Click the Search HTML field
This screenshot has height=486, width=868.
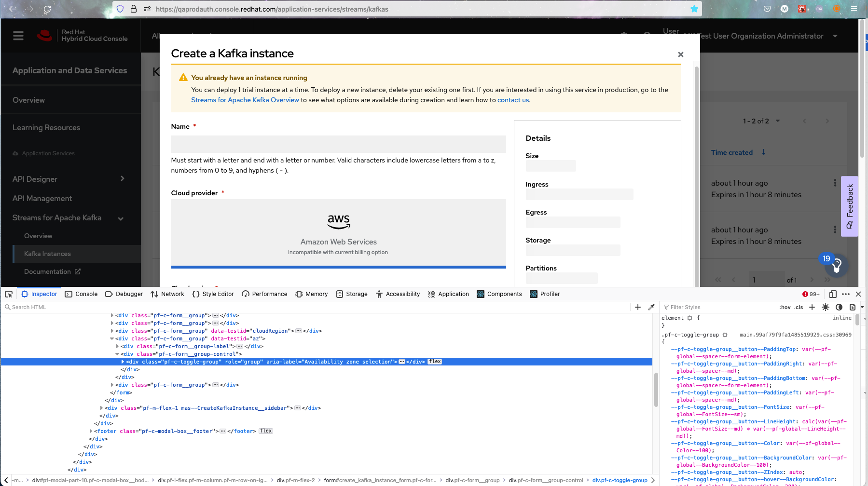click(316, 307)
